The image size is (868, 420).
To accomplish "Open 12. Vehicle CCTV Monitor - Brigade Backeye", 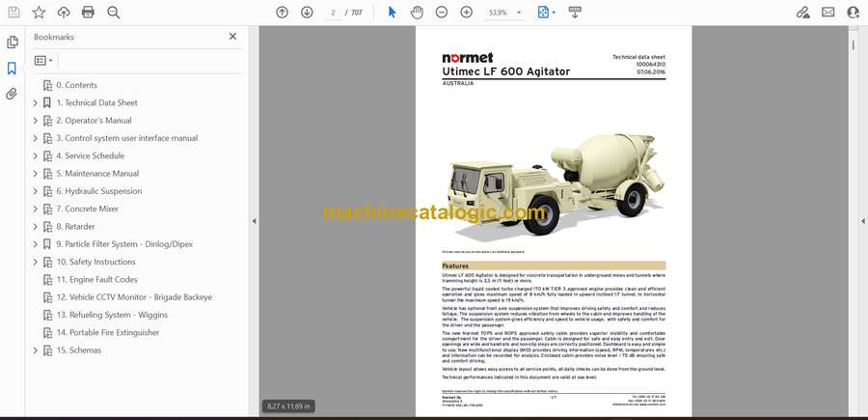I will pos(134,297).
